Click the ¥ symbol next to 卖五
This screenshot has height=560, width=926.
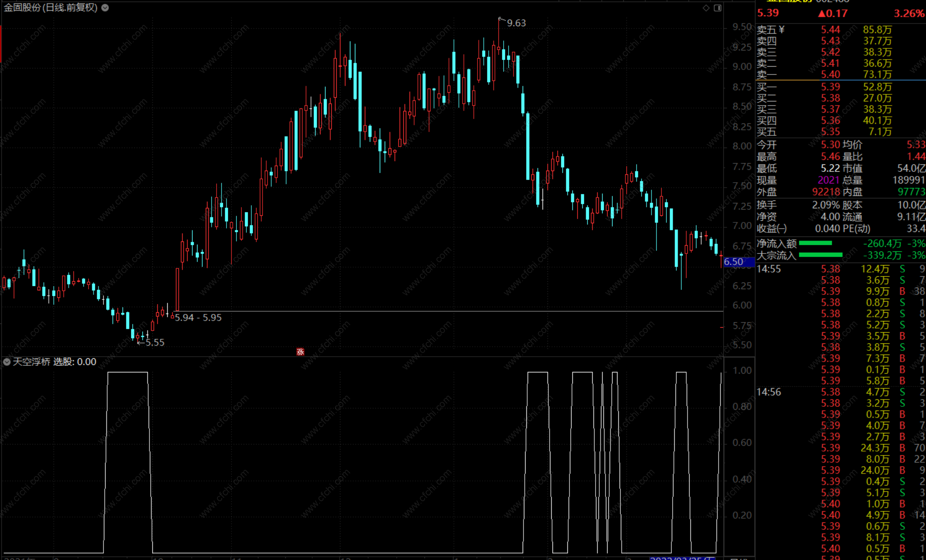point(781,29)
